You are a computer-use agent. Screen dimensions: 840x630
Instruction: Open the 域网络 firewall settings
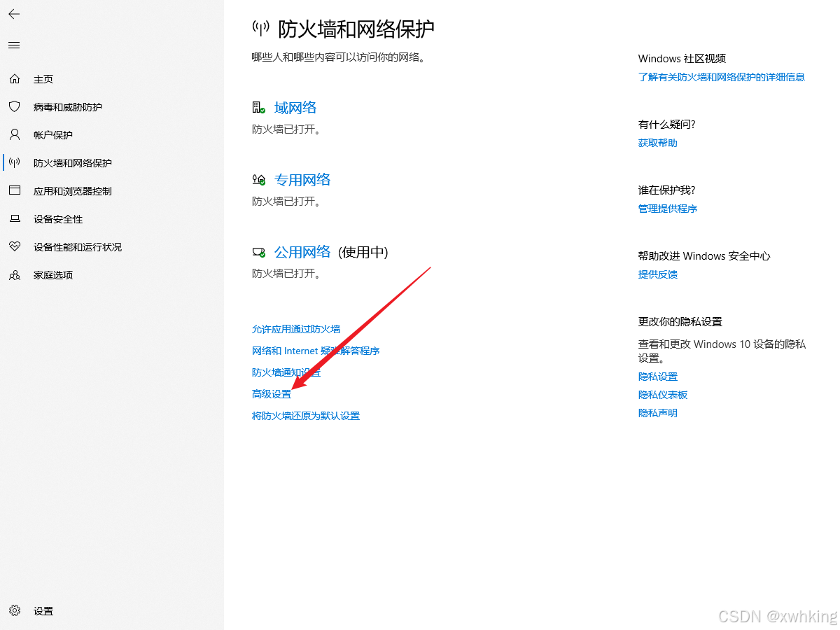click(295, 108)
